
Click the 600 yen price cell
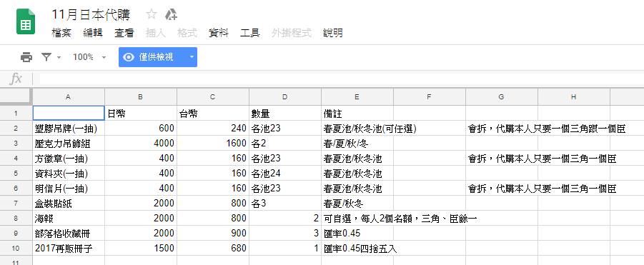click(x=141, y=129)
